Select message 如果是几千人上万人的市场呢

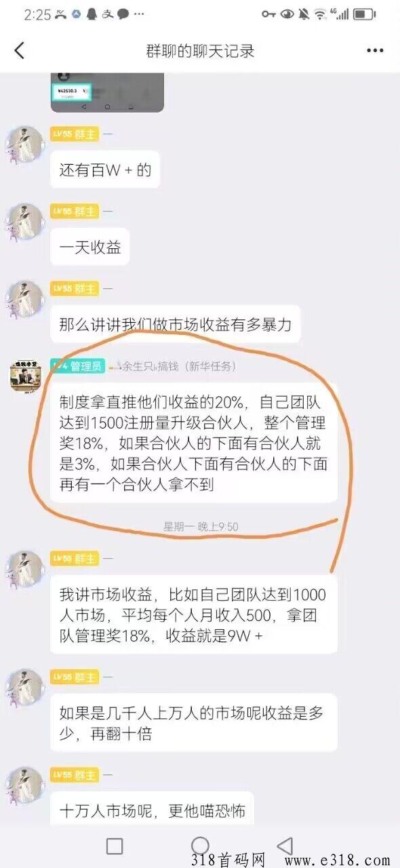194,722
